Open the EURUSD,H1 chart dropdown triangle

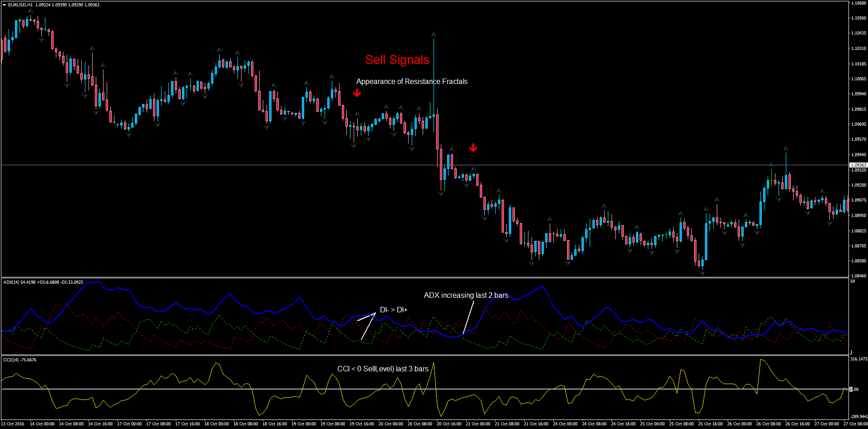coord(4,5)
